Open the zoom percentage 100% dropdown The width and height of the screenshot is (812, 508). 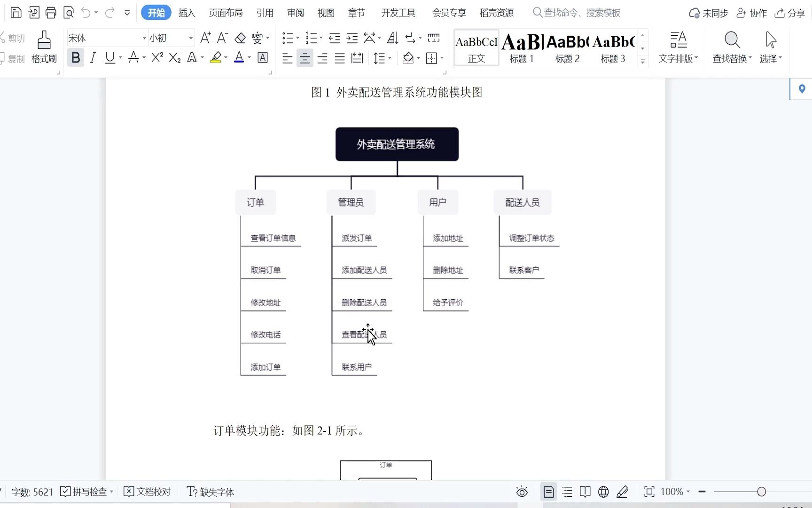[675, 492]
